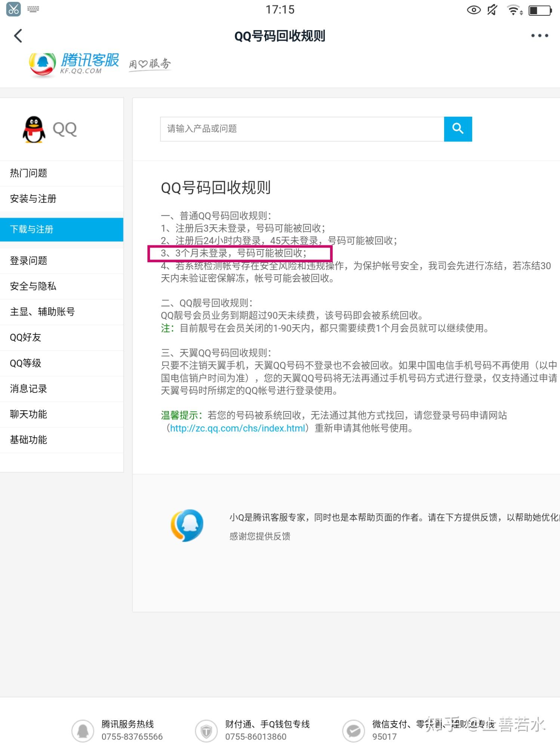Open 消息记录 in the sidebar
Image resolution: width=560 pixels, height=747 pixels.
pos(62,389)
